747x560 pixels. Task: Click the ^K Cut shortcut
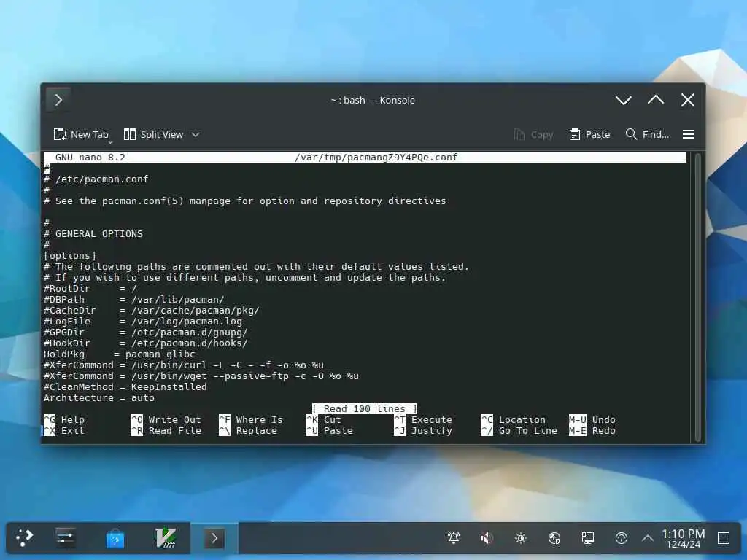pyautogui.click(x=324, y=419)
